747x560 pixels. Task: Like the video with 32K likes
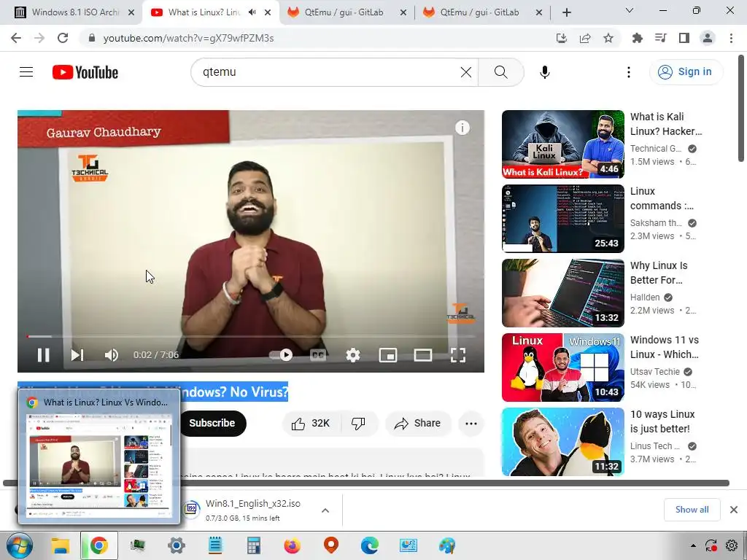(x=311, y=424)
